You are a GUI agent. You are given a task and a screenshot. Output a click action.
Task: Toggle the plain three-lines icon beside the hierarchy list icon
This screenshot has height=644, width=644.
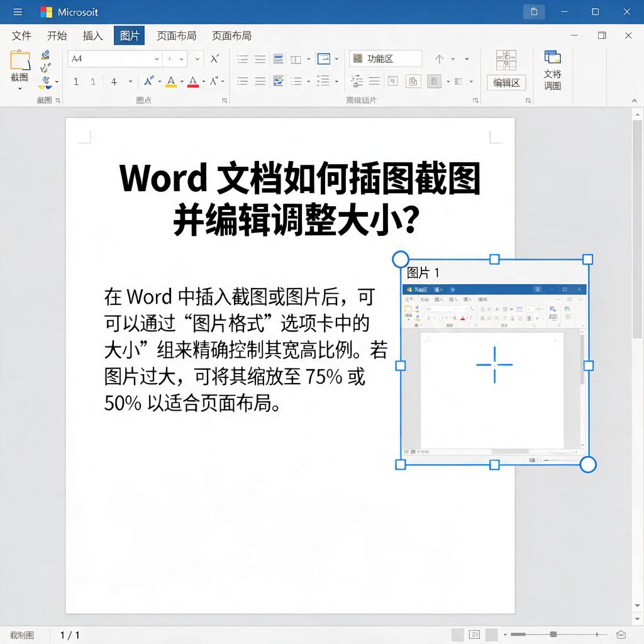pyautogui.click(x=374, y=81)
